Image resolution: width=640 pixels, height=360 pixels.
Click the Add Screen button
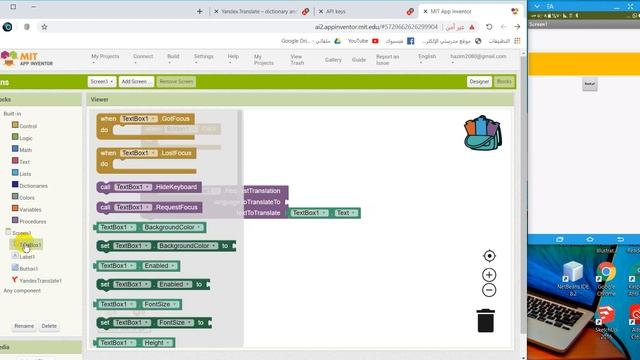[136, 82]
